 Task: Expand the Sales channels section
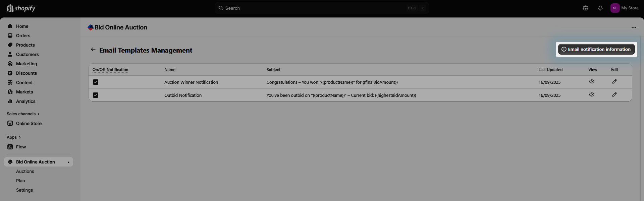pos(23,114)
